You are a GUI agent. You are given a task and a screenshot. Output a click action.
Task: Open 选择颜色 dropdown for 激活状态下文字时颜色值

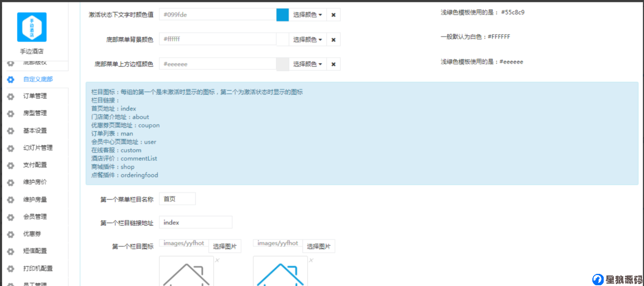(308, 15)
